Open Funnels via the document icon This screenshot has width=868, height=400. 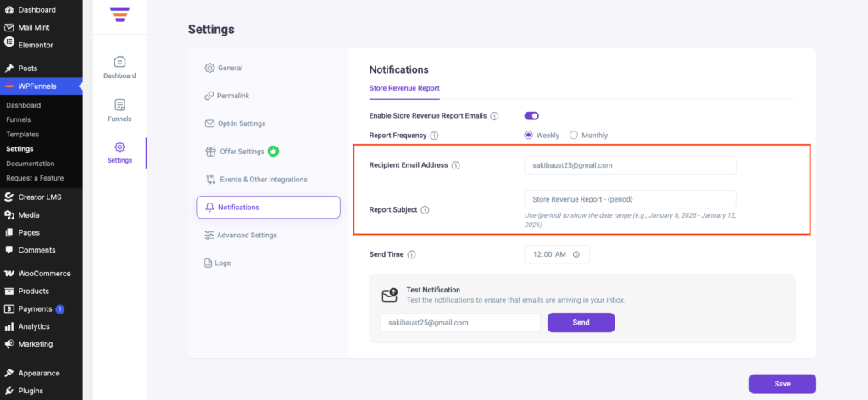120,105
